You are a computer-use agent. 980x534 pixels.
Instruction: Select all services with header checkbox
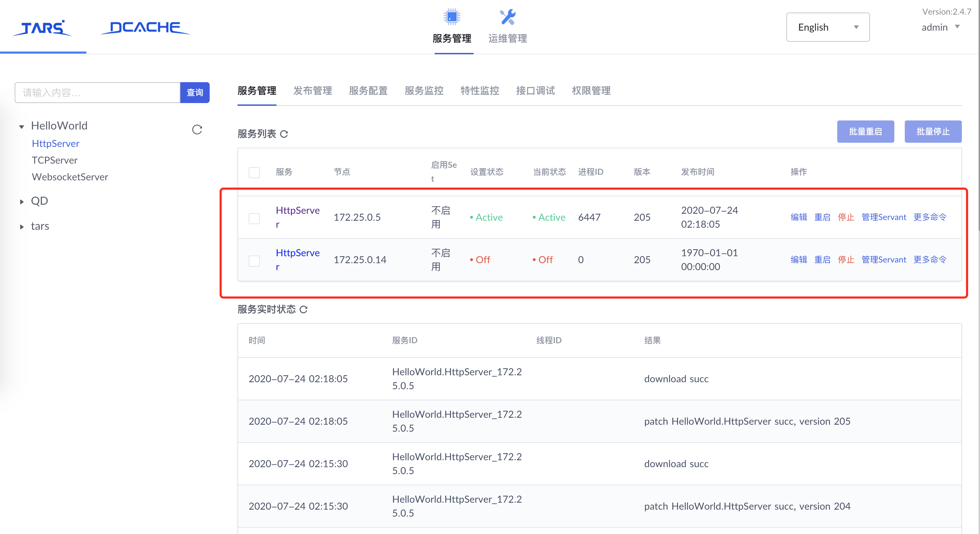[x=254, y=172]
